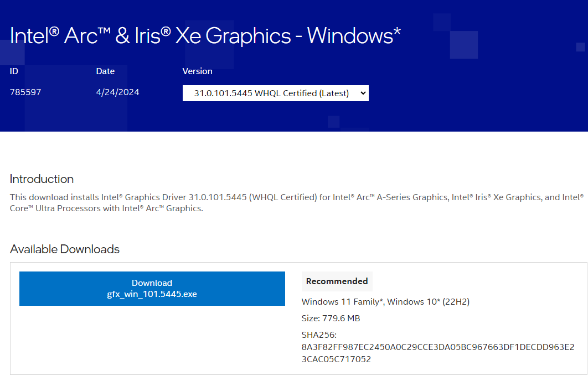This screenshot has height=376, width=588.
Task: Click the release date 4/24/2024
Action: [x=117, y=92]
